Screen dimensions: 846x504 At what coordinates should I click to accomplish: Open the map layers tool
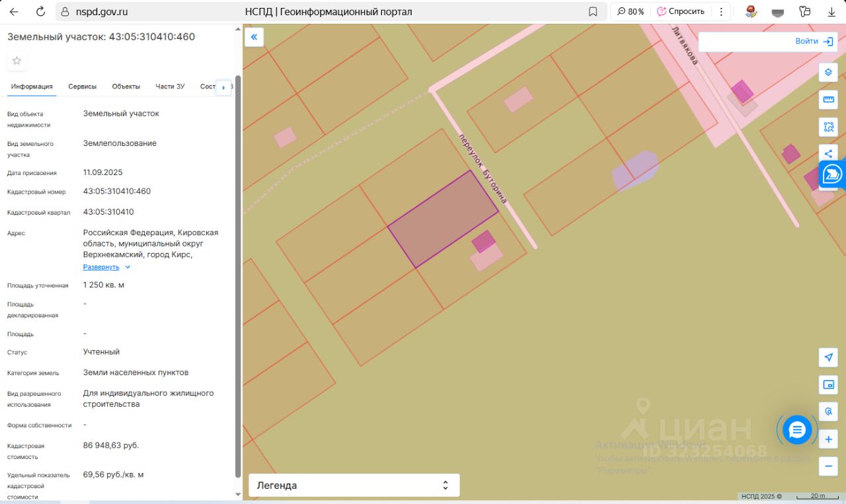pos(828,72)
